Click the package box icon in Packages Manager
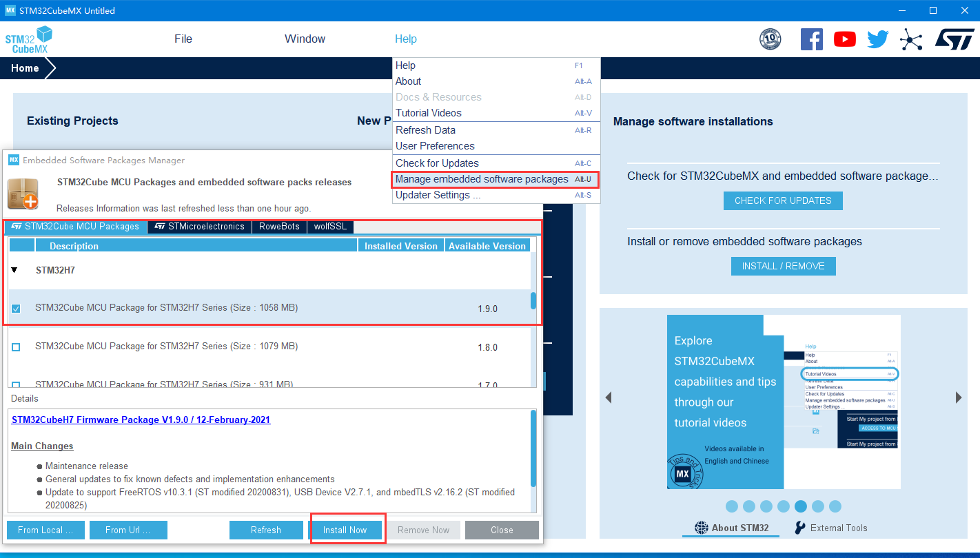Image resolution: width=980 pixels, height=558 pixels. [23, 193]
